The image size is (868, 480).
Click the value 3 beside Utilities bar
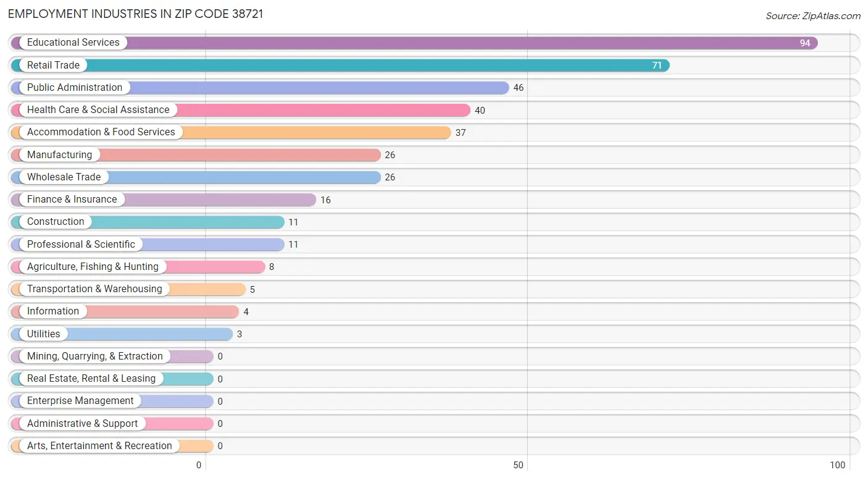[240, 334]
